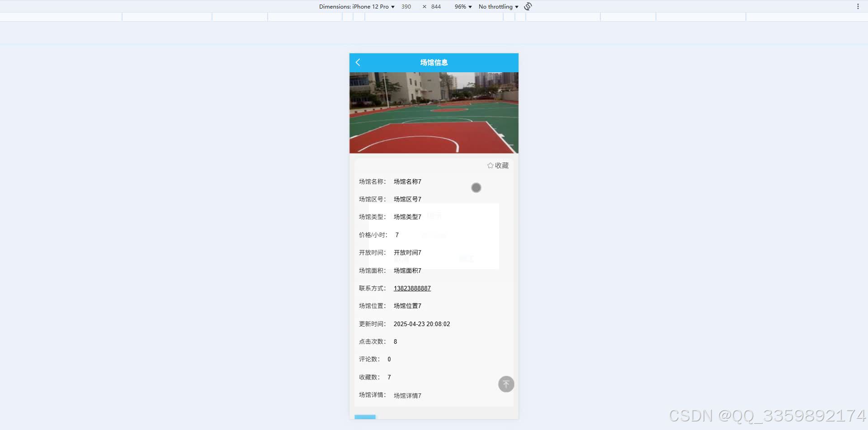Screen dimensions: 868x430
Task: Click the phone number link 13823888887
Action: tap(412, 288)
